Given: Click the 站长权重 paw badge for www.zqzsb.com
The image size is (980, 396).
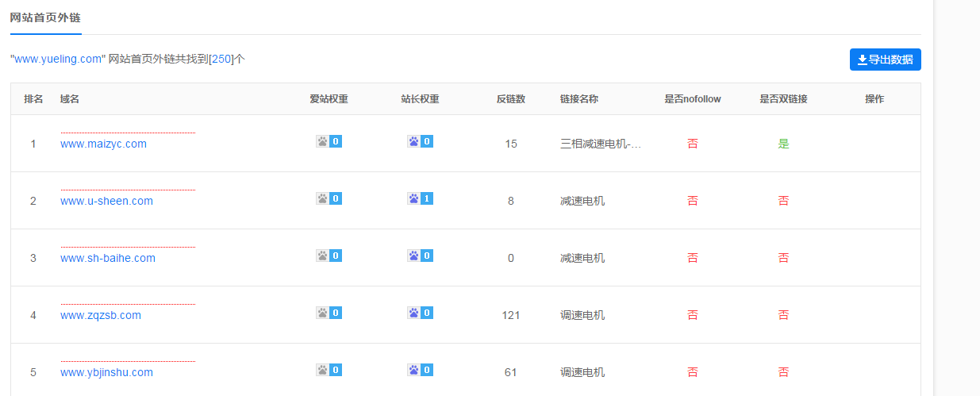Looking at the screenshot, I should point(420,313).
